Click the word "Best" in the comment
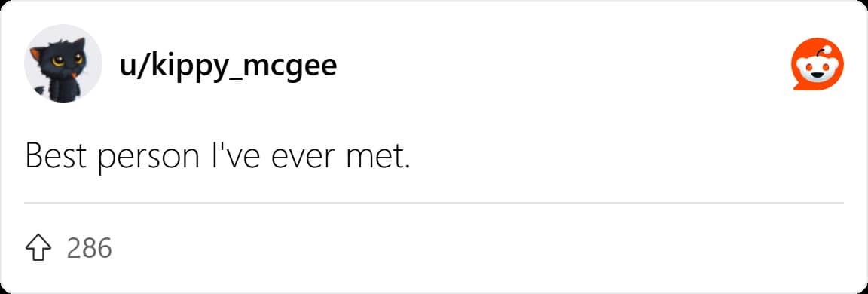Screen dimensions: 868x294 56,157
